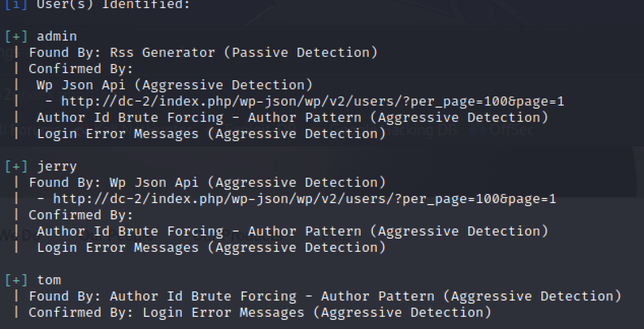
Task: Click the [+] marker beside admin
Action: click(16, 36)
